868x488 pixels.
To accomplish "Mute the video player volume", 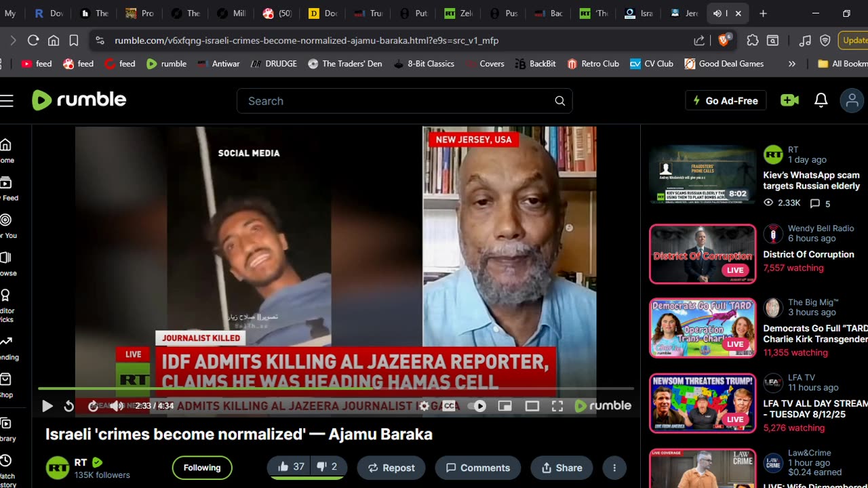I will [x=117, y=406].
